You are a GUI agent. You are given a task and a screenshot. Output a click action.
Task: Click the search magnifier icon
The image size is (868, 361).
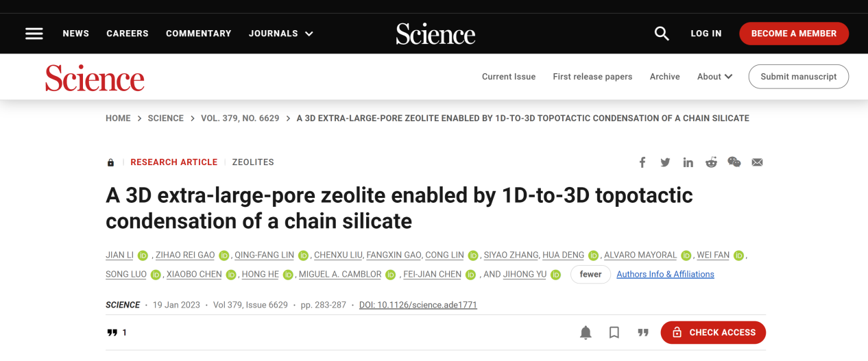click(662, 34)
